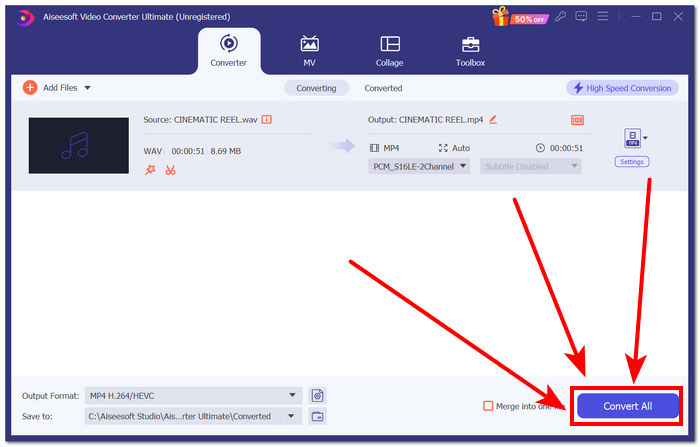The image size is (700, 447).
Task: Show the Converting list
Action: (x=316, y=88)
